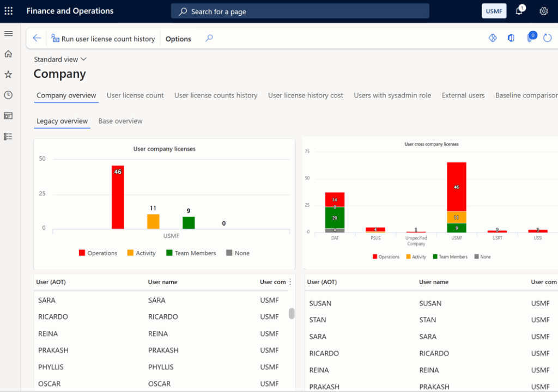The height and width of the screenshot is (392, 558).
Task: Click the Search for a page box
Action: tap(300, 11)
